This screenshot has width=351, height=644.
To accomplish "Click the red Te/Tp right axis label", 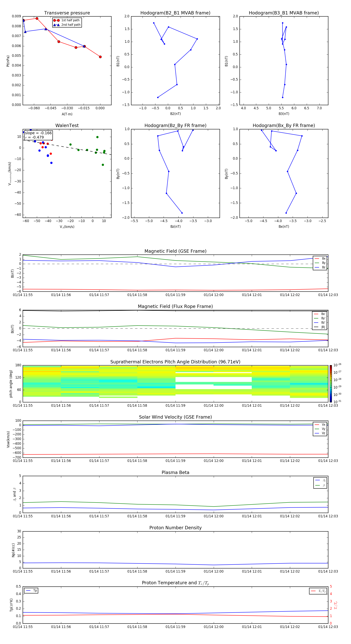I will 336,605.
